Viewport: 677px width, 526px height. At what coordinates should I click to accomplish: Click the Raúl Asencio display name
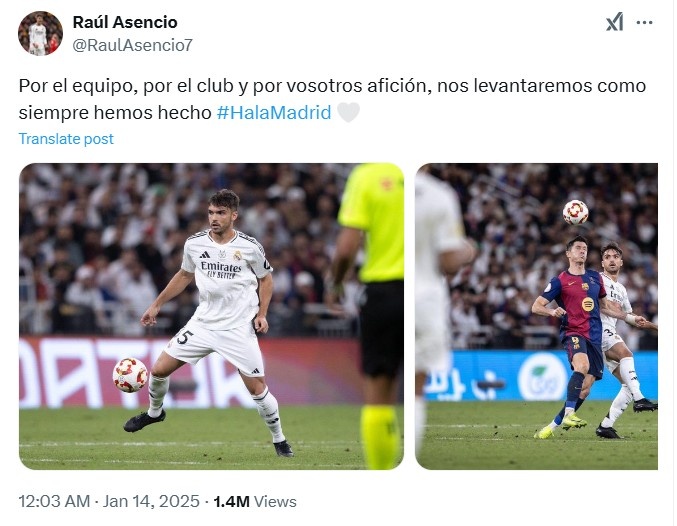[125, 22]
